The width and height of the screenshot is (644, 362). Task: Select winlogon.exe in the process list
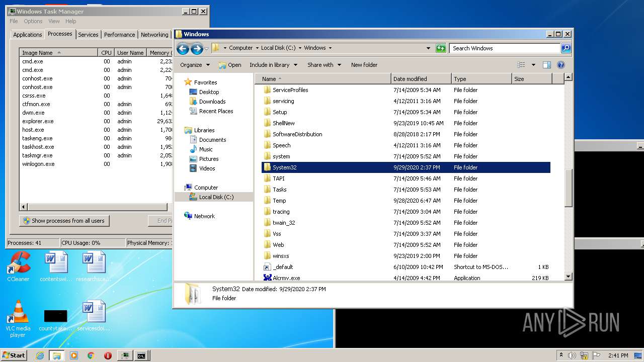pyautogui.click(x=38, y=164)
